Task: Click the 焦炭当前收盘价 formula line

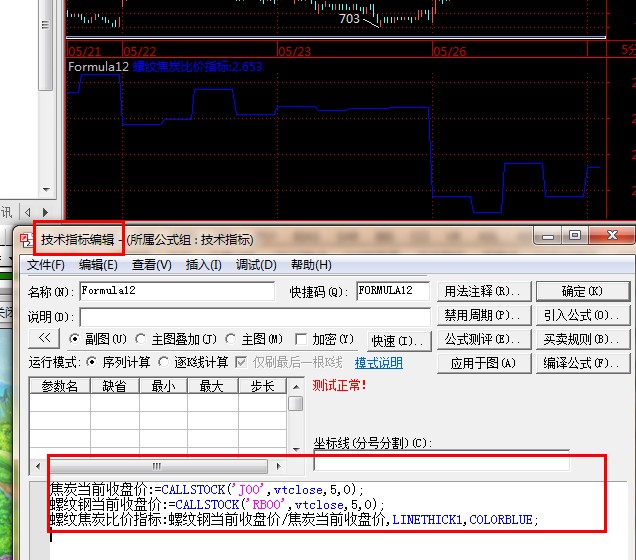Action: click(x=207, y=489)
